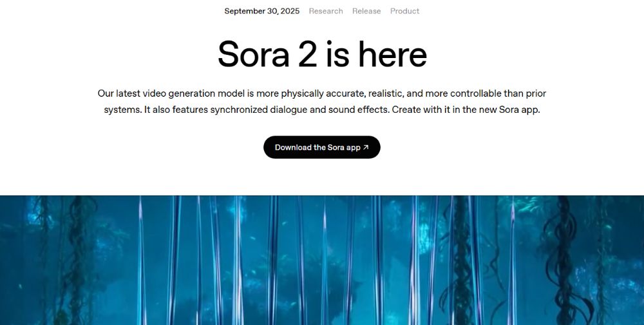This screenshot has width=644, height=325.
Task: Select the Product category tag
Action: pyautogui.click(x=404, y=11)
